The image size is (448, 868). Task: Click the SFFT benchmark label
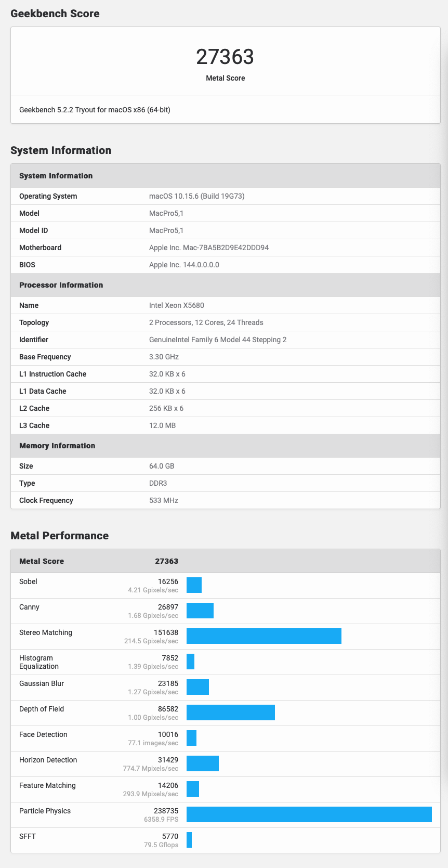point(28,836)
